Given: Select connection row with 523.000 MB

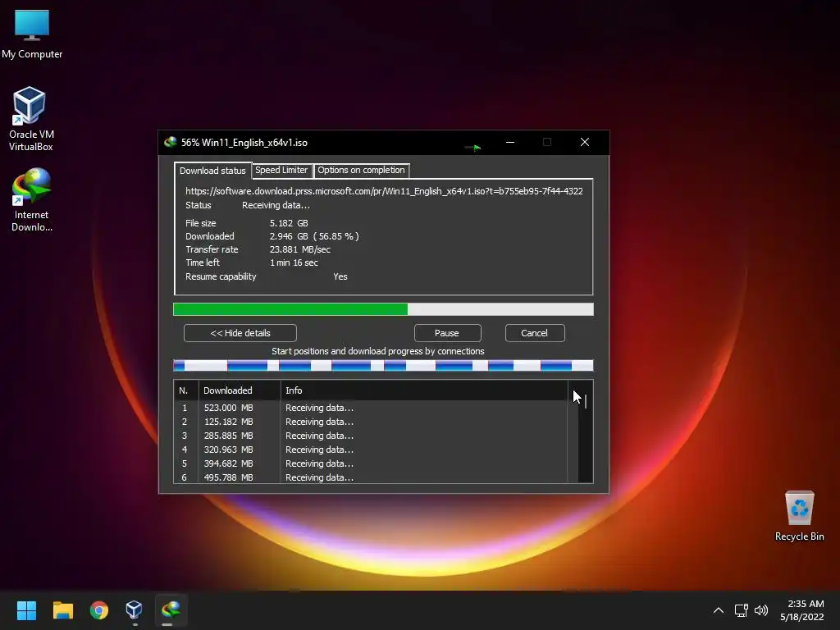Looking at the screenshot, I should click(x=371, y=408).
